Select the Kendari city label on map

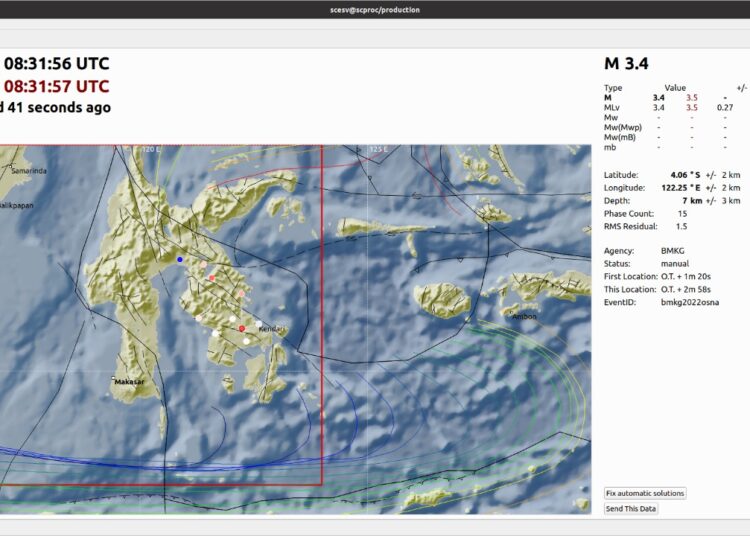pyautogui.click(x=272, y=329)
